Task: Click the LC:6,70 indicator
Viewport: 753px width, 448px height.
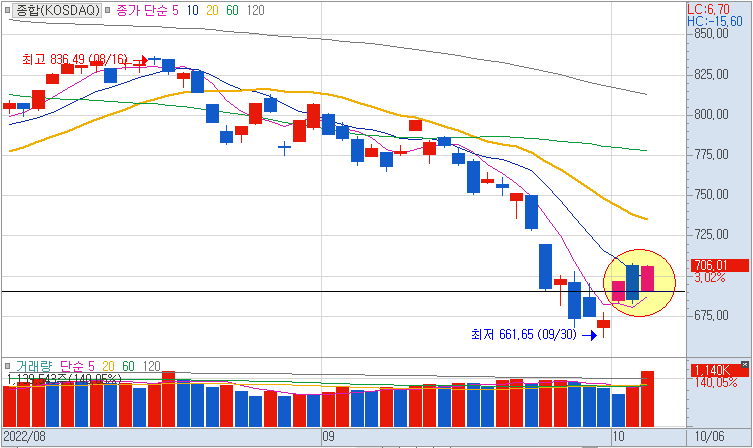Action: pos(708,9)
